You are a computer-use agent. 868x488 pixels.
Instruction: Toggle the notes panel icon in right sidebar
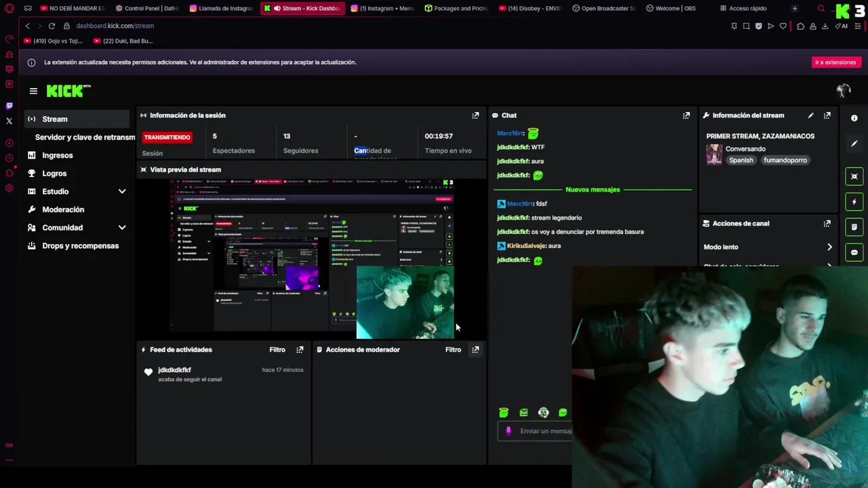click(854, 227)
